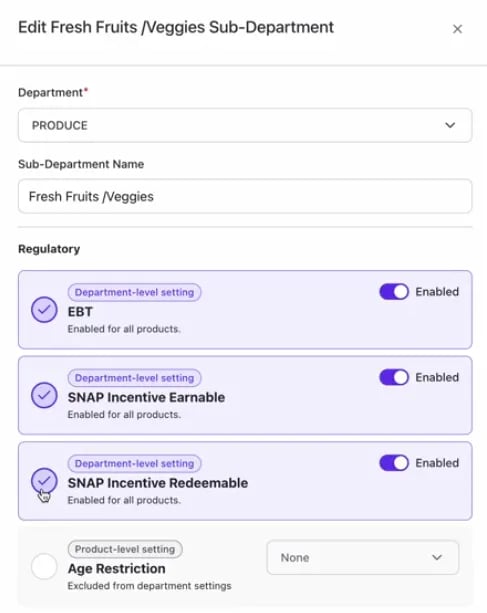Open the Department PRODUCE dropdown

pos(245,125)
